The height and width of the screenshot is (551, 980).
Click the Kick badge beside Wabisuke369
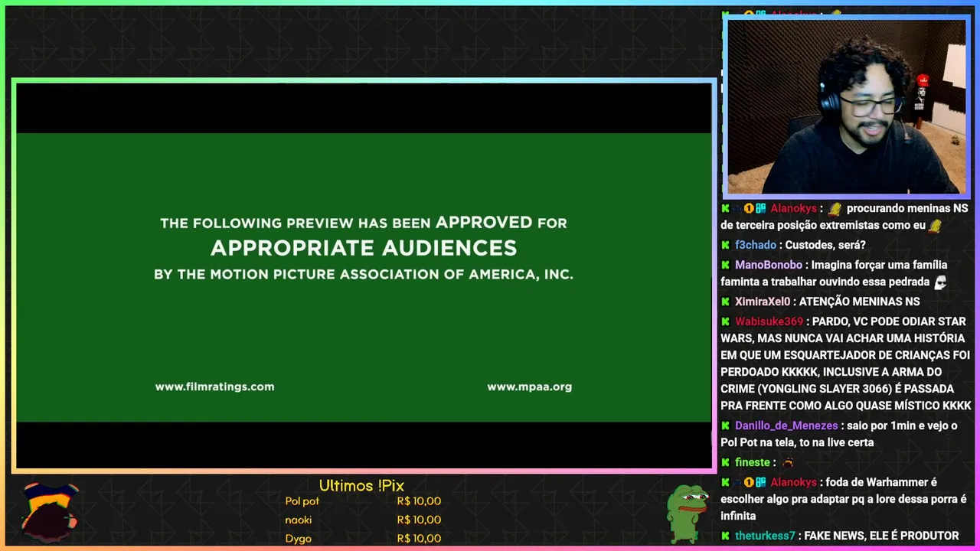(725, 321)
